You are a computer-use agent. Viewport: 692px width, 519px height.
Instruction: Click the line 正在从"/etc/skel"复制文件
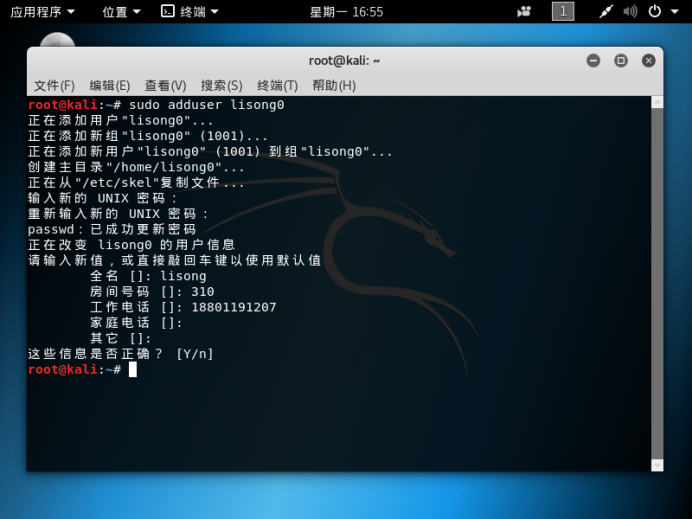(136, 183)
